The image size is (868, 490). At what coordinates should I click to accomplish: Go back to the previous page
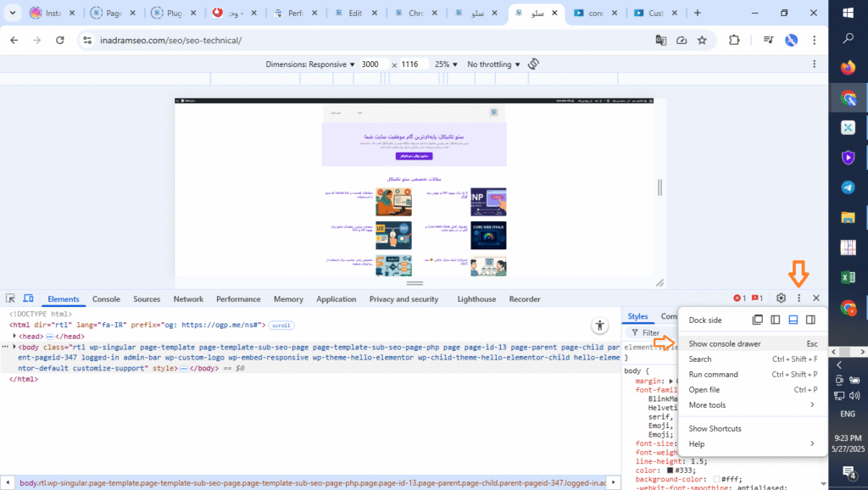pos(14,40)
